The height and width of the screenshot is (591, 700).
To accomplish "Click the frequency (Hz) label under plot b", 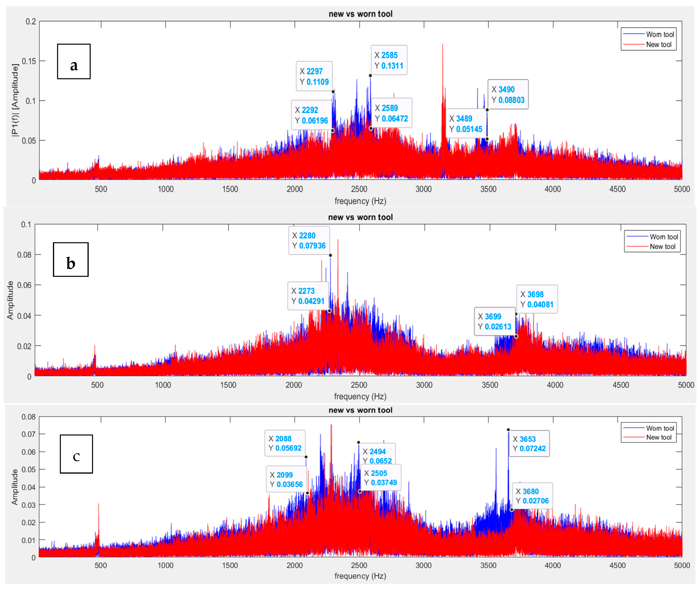I will (360, 396).
